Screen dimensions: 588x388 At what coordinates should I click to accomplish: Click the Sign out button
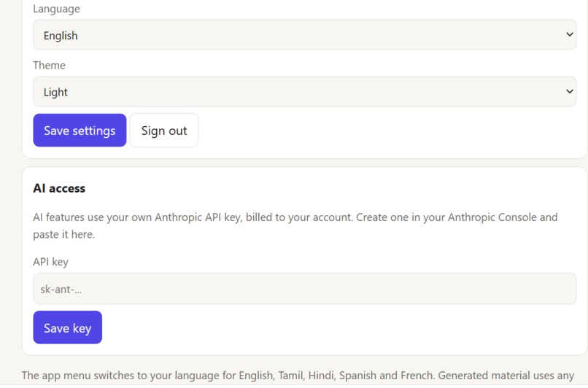pos(164,131)
